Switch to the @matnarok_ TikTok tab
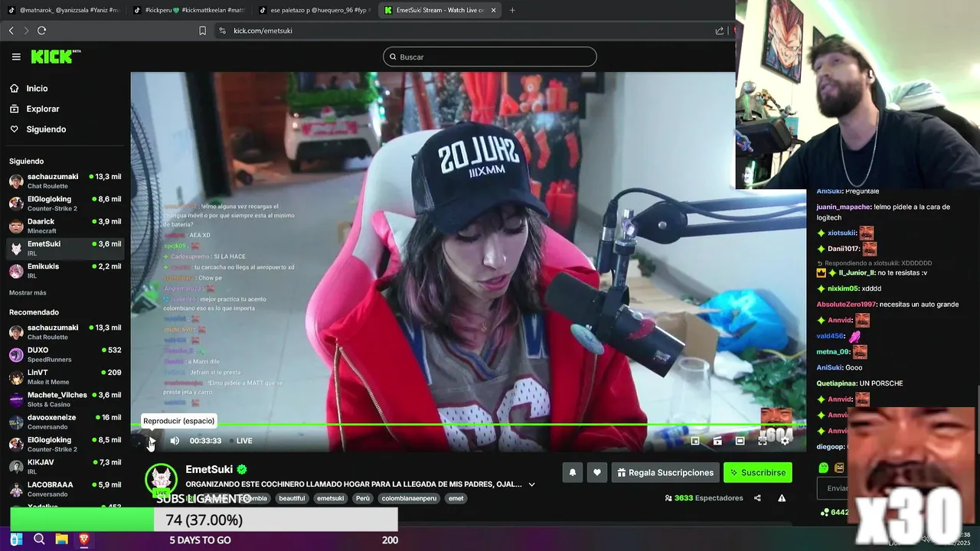Screen dimensions: 980x551 pyautogui.click(x=63, y=10)
